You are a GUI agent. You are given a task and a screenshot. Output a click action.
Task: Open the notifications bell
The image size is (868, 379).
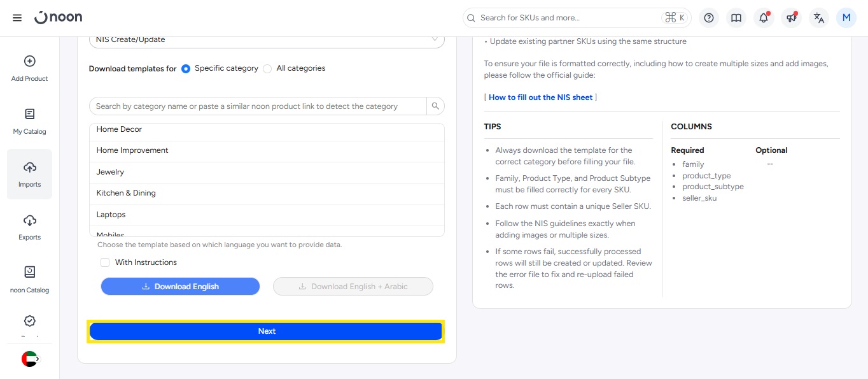tap(764, 18)
